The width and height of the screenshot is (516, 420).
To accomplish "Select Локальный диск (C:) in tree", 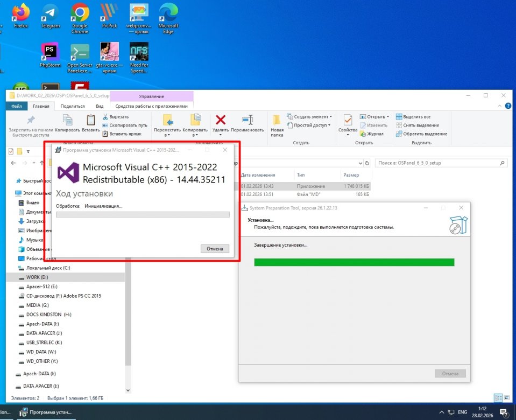I will coord(48,268).
